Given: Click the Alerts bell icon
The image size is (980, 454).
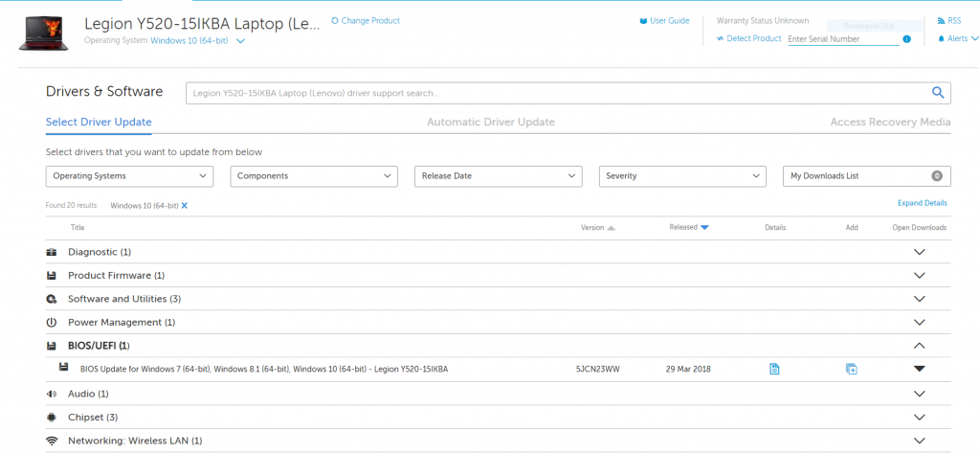Looking at the screenshot, I should pyautogui.click(x=942, y=38).
